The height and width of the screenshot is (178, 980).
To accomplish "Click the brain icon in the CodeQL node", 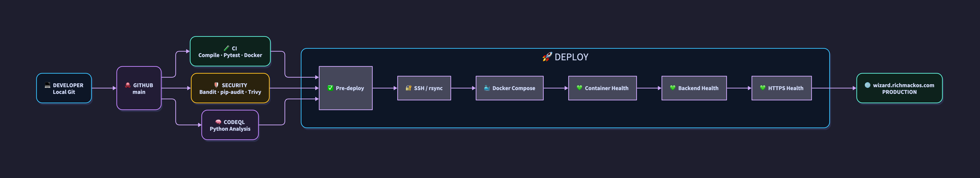I will coord(218,122).
